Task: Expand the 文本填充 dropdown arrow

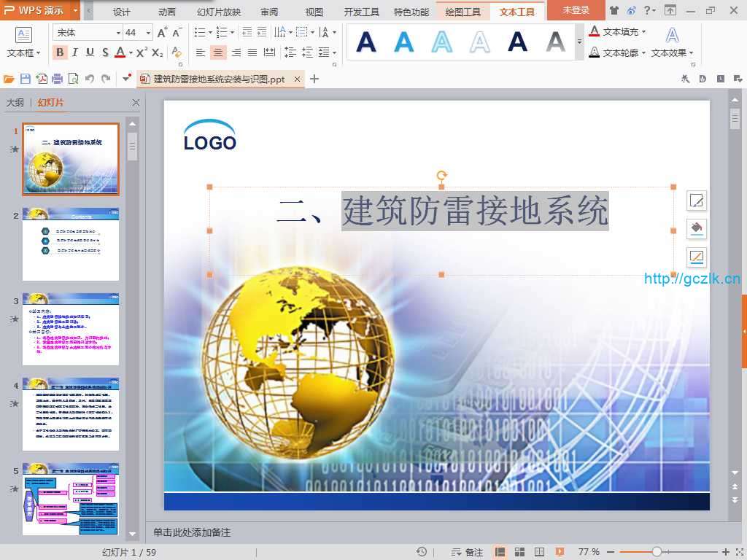Action: pyautogui.click(x=643, y=32)
